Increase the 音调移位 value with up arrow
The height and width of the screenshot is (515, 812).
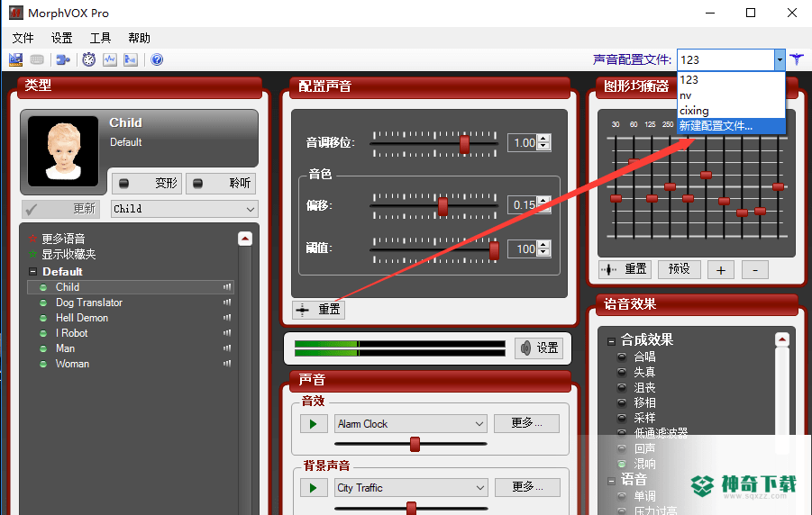click(543, 139)
